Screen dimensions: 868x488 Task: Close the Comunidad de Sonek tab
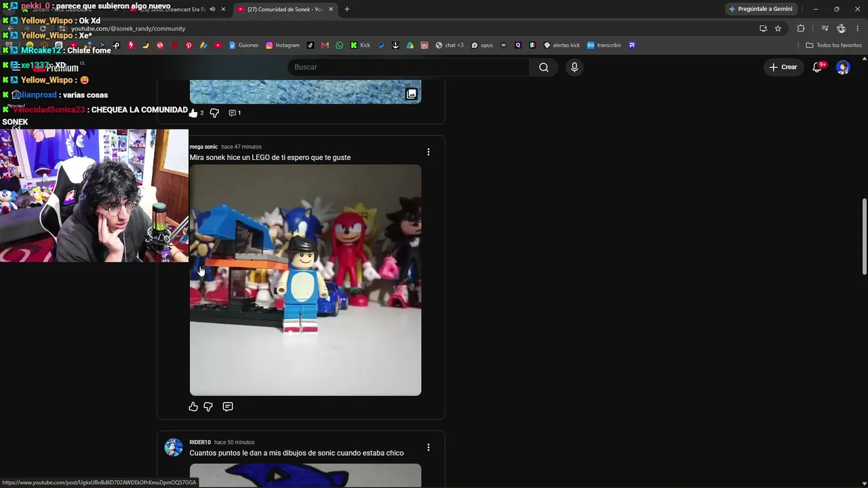tap(332, 9)
